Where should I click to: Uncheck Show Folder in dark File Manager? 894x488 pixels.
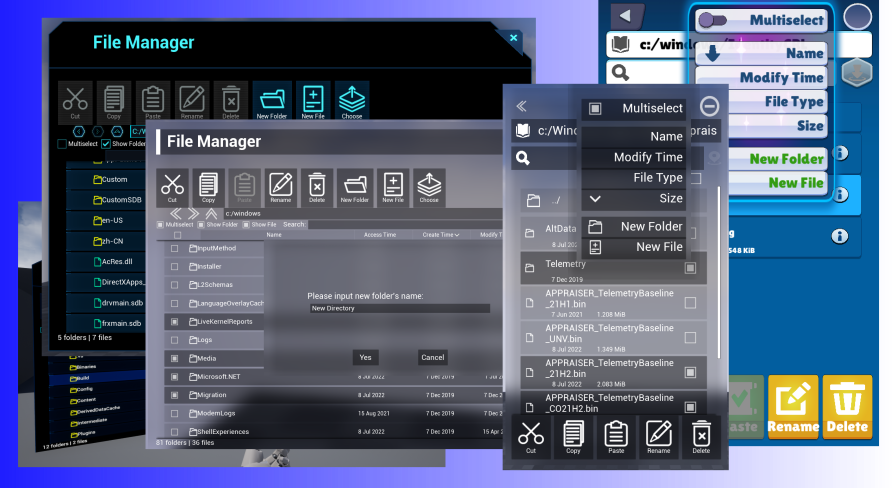[105, 144]
